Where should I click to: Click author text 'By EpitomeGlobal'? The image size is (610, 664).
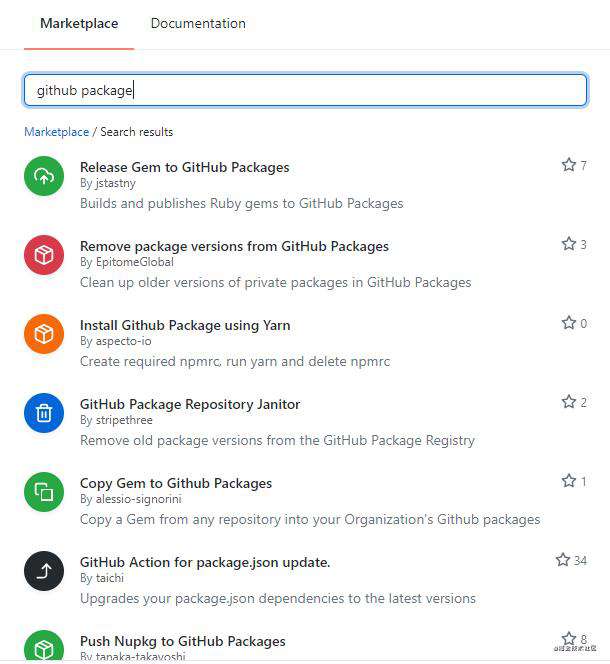coord(127,262)
